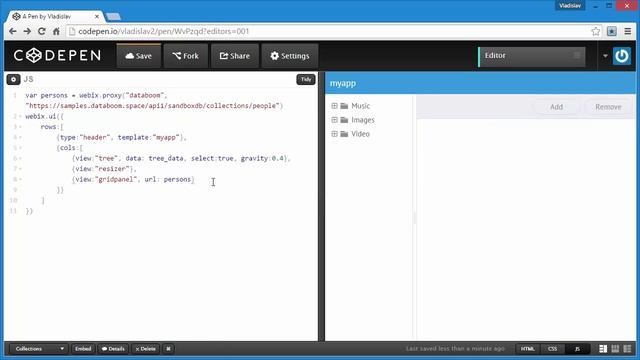This screenshot has height=360, width=640.
Task: Toggle the JS editor panel
Action: [x=577, y=349]
